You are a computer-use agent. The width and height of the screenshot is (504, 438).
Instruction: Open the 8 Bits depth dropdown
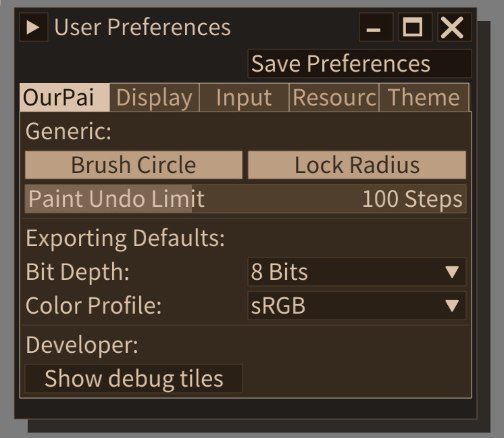[357, 272]
